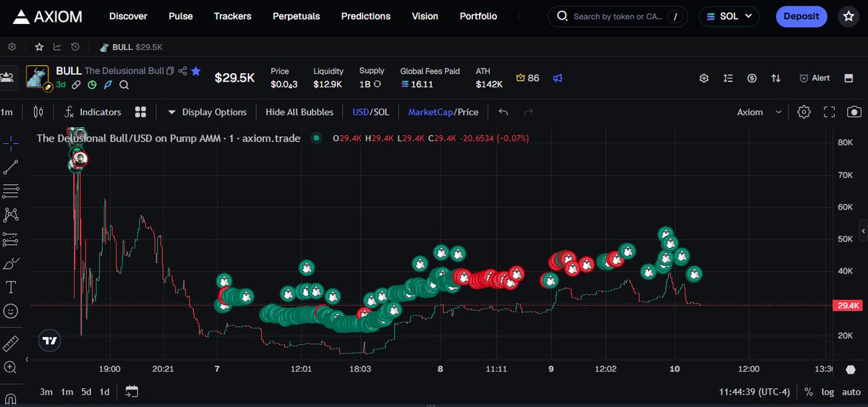Click the dollar coin circle icon
Screen dimensions: 868x407
point(752,78)
